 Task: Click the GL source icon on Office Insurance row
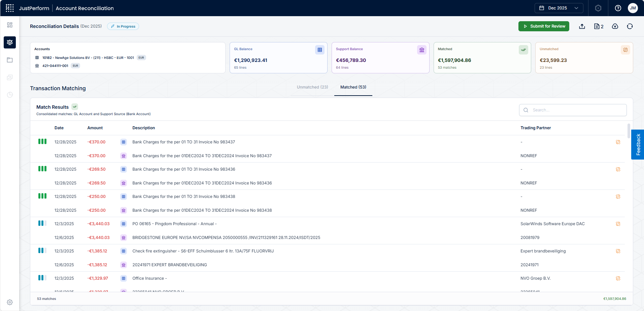tap(124, 278)
